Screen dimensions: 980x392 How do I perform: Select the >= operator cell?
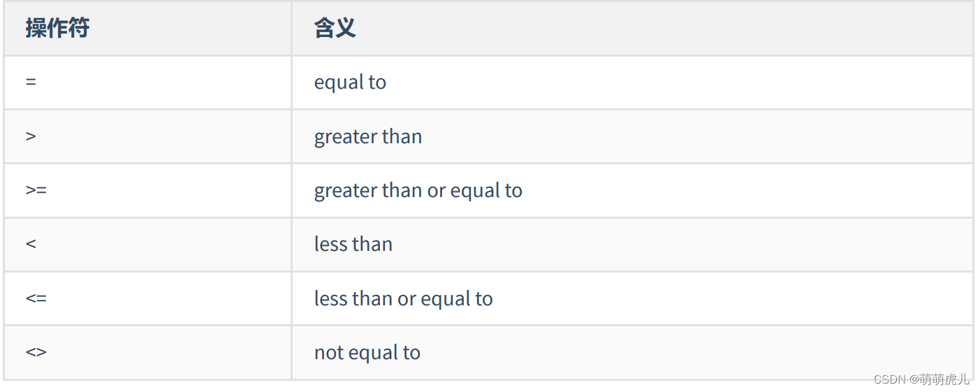click(36, 190)
